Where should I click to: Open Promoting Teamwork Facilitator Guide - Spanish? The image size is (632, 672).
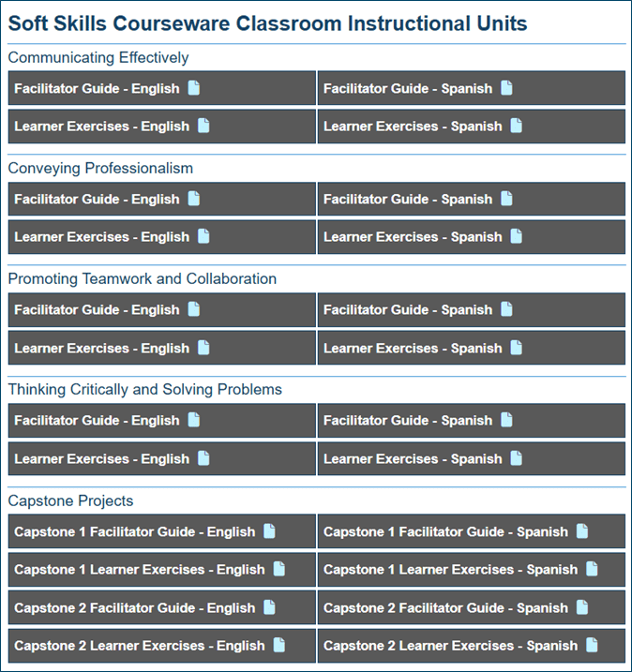coord(407,310)
